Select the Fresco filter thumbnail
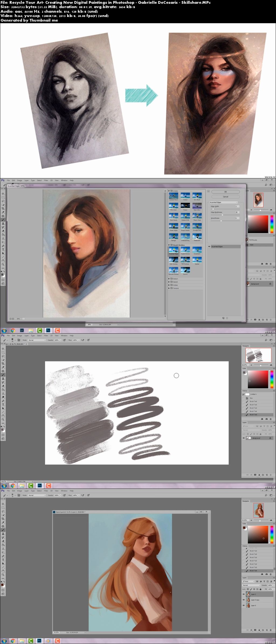 coord(185,206)
